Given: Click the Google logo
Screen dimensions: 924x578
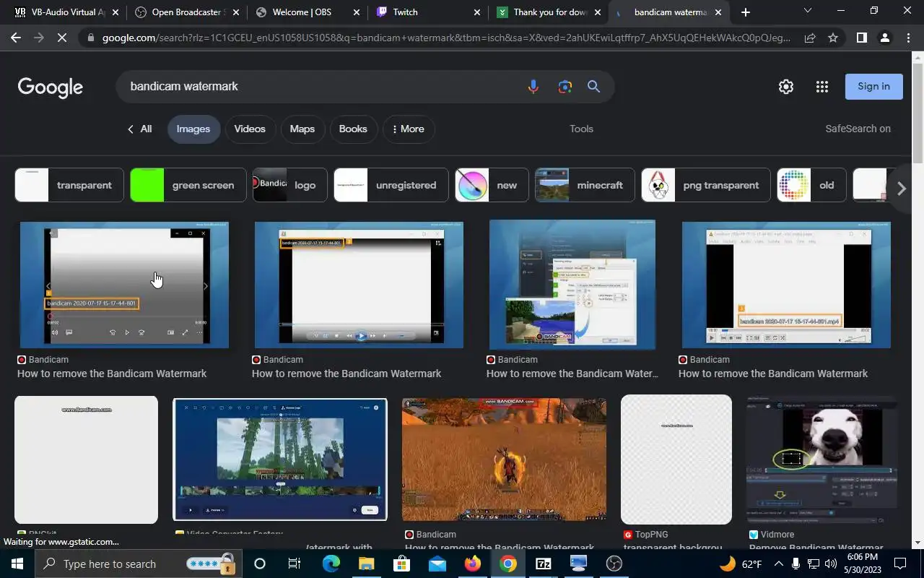Looking at the screenshot, I should coord(51,87).
